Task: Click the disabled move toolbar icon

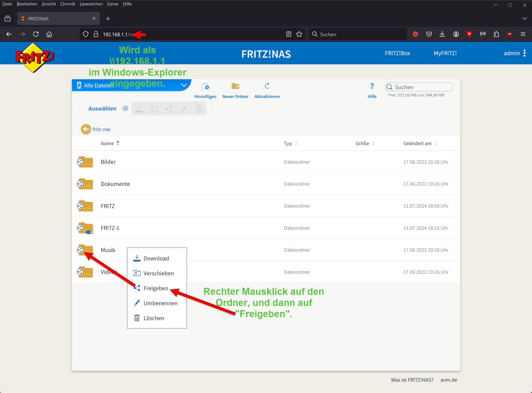Action: 154,109
